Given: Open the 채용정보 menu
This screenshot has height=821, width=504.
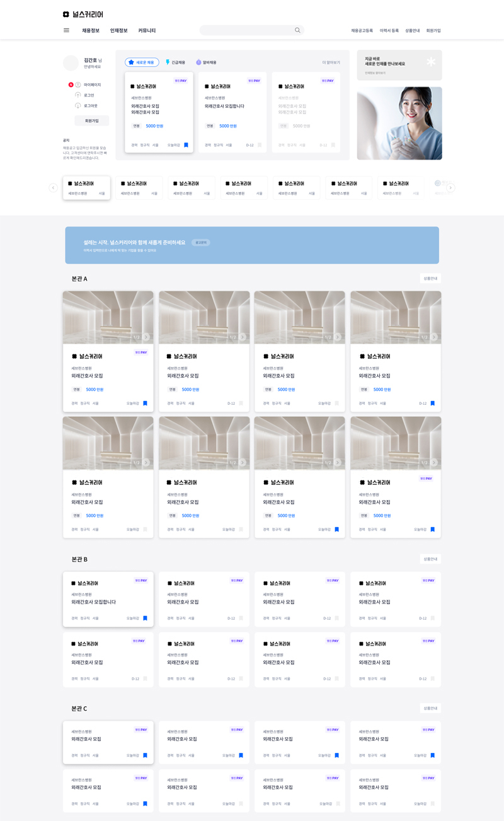Looking at the screenshot, I should click(x=91, y=30).
